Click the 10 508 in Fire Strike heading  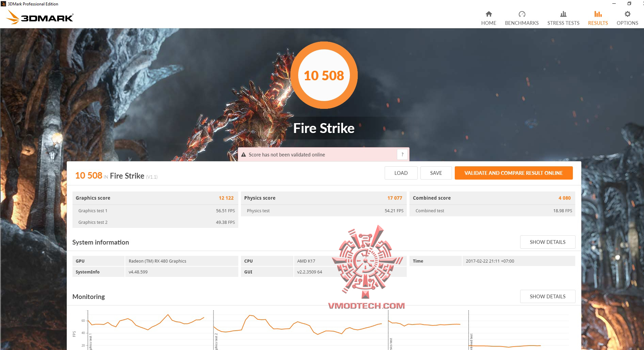coord(116,176)
